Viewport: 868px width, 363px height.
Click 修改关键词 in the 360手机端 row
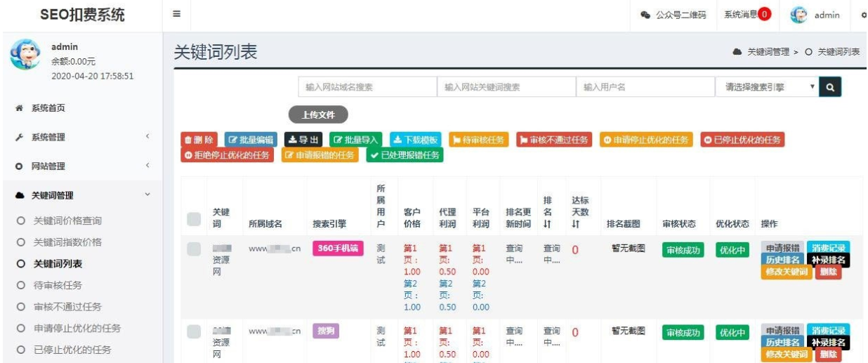pyautogui.click(x=787, y=272)
